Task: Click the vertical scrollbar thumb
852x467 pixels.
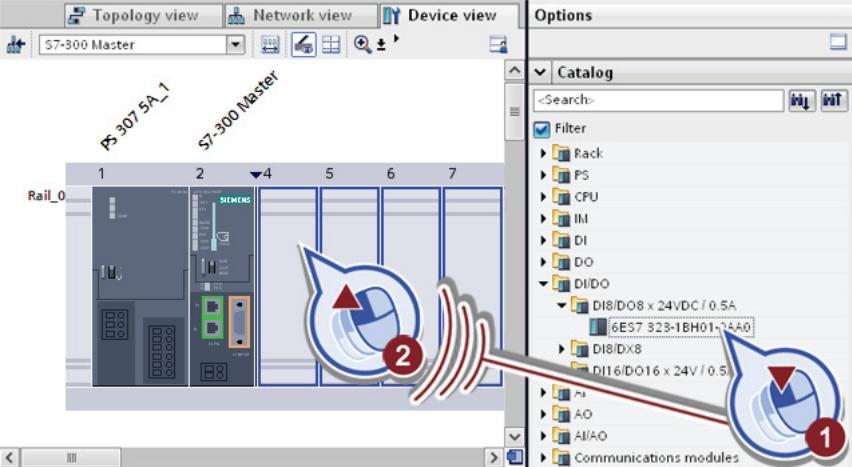Action: [x=514, y=111]
